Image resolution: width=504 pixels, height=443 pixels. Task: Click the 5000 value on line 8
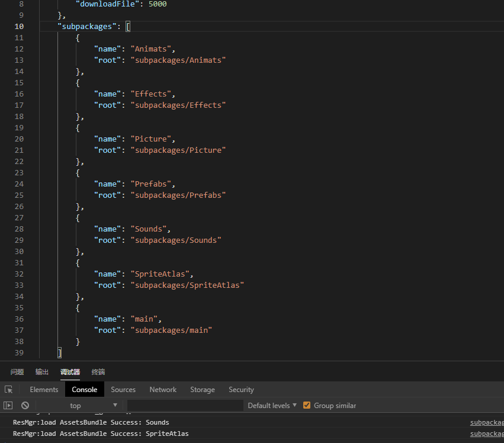[158, 4]
